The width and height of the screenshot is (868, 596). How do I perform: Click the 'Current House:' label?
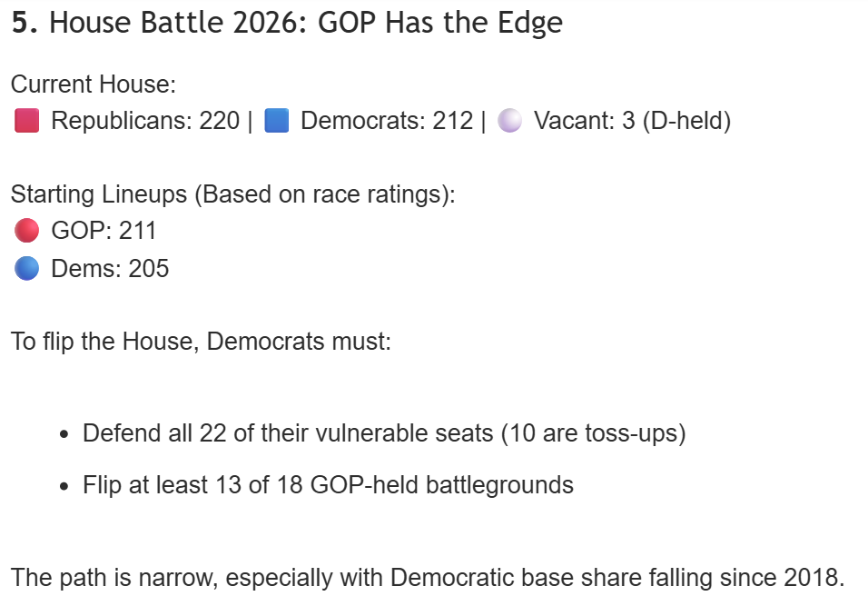tap(93, 84)
